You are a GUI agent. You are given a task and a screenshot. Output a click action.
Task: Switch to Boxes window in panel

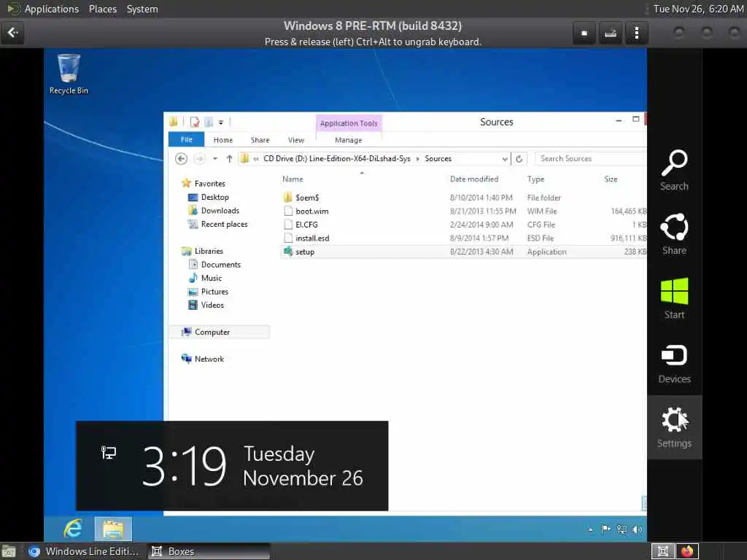[x=208, y=551]
